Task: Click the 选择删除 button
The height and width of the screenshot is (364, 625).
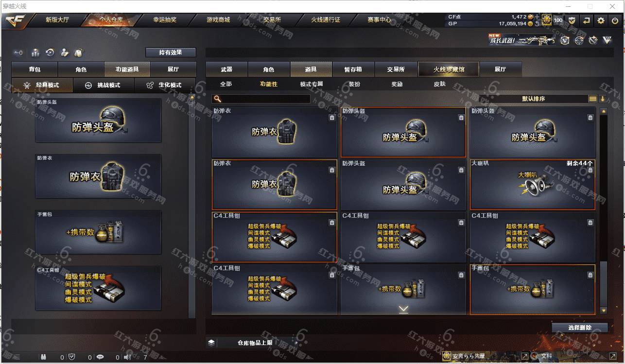Action: pyautogui.click(x=579, y=328)
